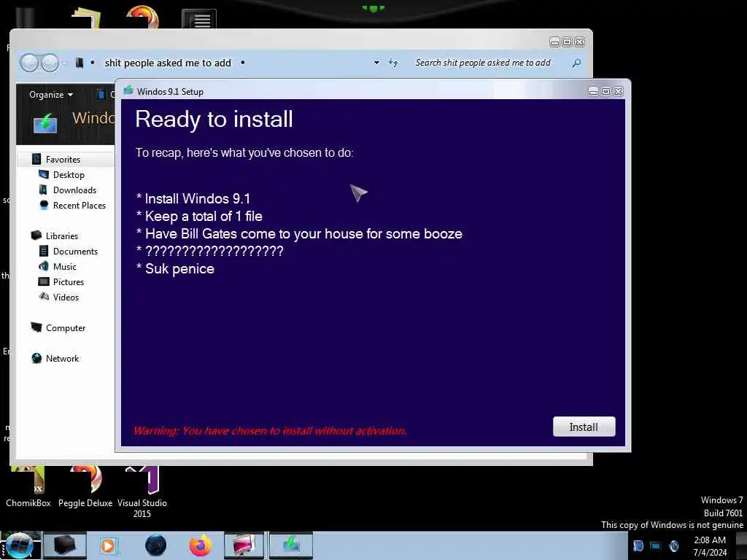Click folder icon in Explorer address bar
Screen dimensions: 747x560
point(80,63)
